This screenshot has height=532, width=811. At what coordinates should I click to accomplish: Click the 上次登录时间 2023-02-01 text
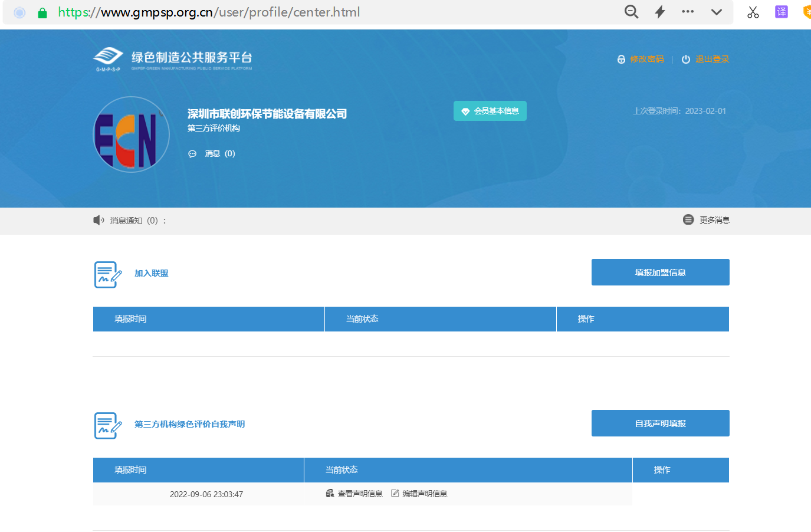click(x=679, y=111)
